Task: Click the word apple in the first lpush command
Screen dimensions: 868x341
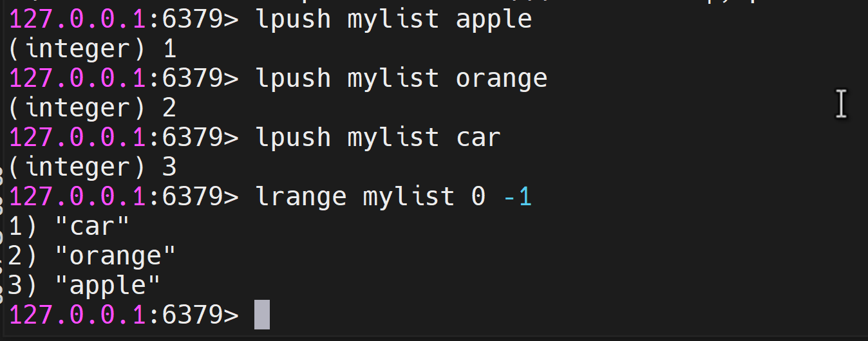Action: 494,20
